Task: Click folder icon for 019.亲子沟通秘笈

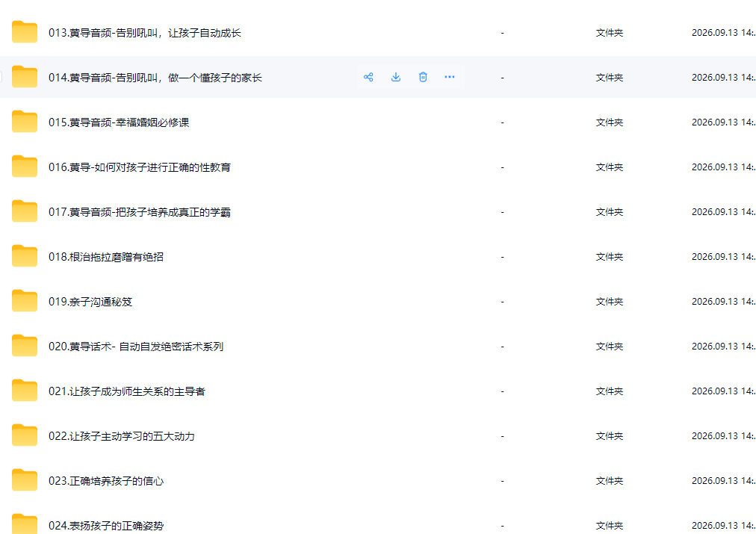Action: [25, 301]
